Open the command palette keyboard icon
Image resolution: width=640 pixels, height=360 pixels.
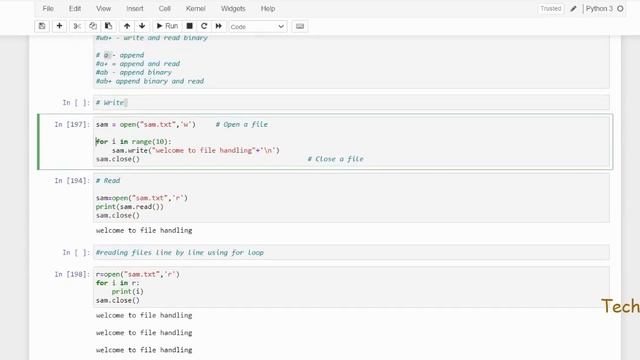click(300, 26)
